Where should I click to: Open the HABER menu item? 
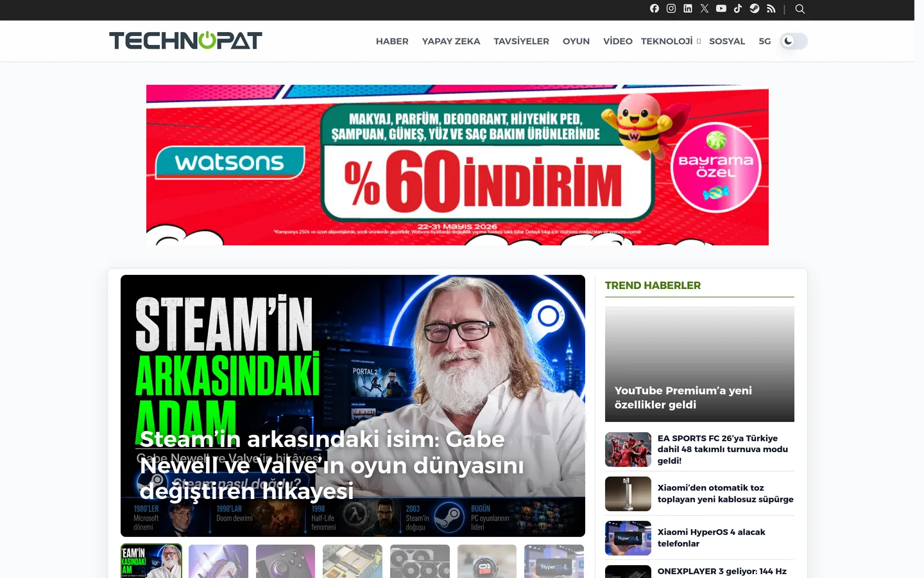[392, 41]
